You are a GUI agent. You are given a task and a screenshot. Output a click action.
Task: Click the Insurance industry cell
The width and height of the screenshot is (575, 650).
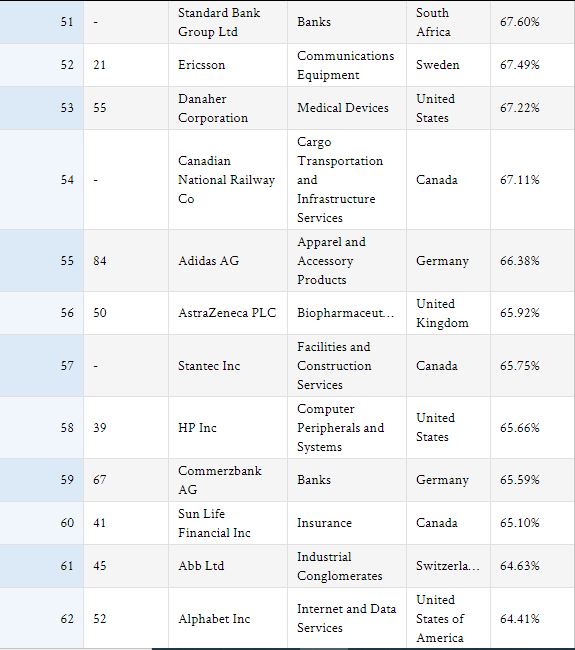click(347, 523)
